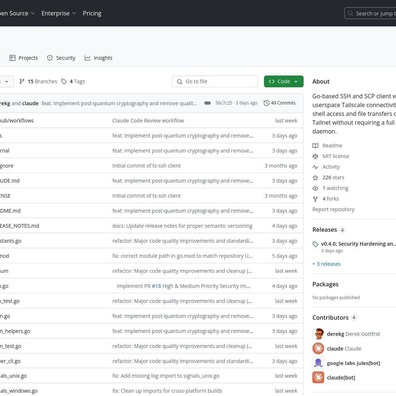Click Report repository

click(x=333, y=209)
